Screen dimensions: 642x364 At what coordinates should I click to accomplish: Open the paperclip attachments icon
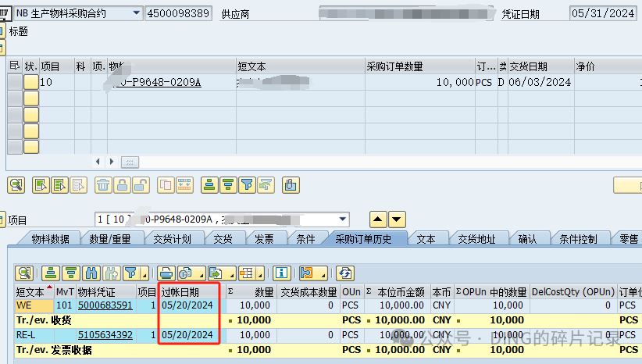pyautogui.click(x=291, y=185)
